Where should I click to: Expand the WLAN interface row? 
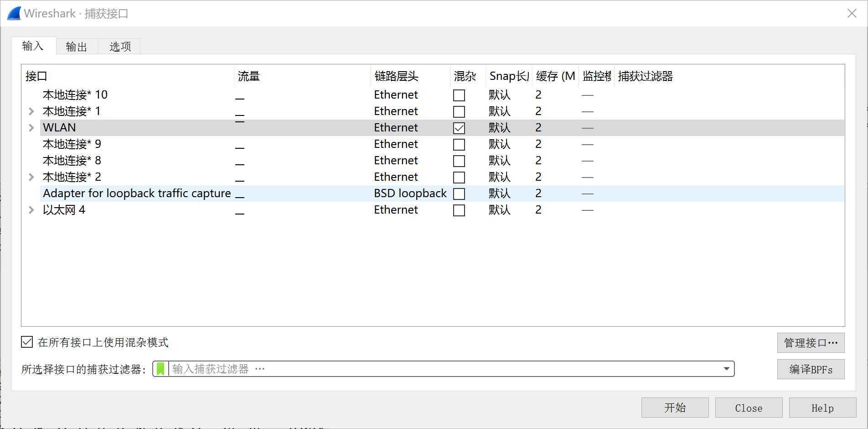31,128
